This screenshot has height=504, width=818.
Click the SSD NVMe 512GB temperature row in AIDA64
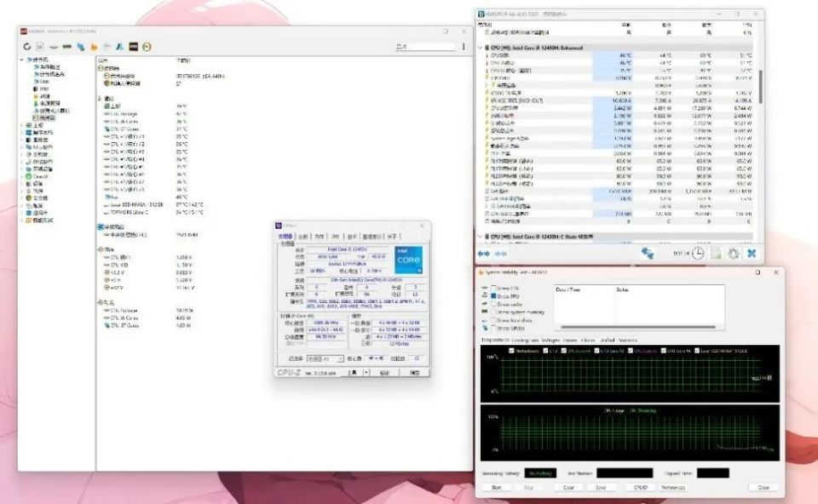(154, 205)
